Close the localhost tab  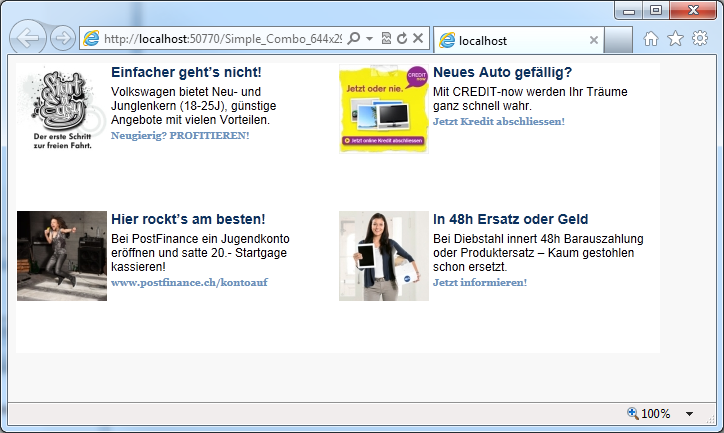594,40
